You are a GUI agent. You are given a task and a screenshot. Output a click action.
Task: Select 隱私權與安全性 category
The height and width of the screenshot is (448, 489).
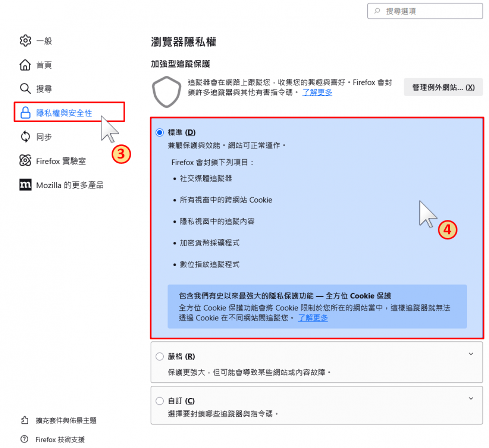(x=69, y=112)
